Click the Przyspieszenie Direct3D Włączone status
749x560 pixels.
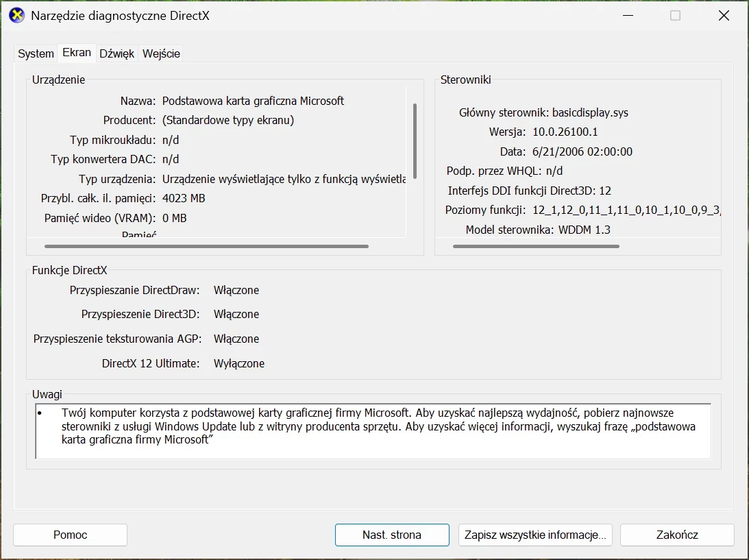[x=236, y=314]
